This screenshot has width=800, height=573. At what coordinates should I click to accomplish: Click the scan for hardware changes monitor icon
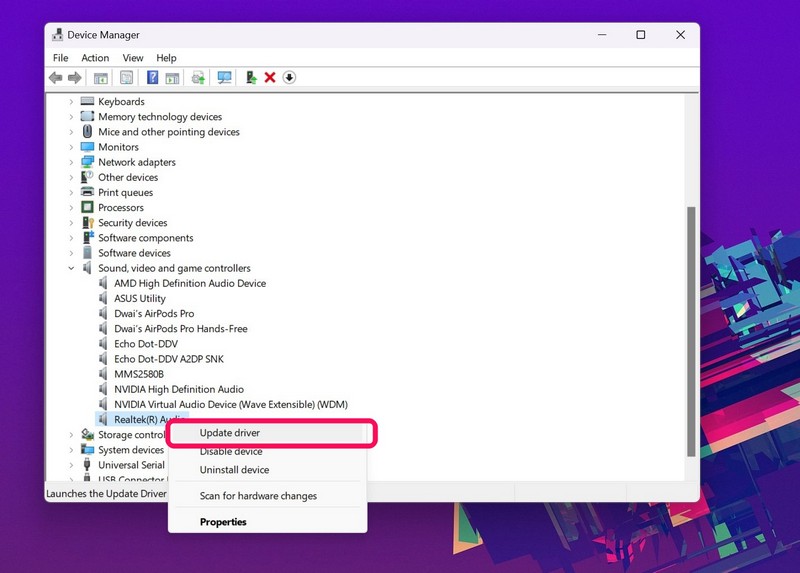coord(225,78)
